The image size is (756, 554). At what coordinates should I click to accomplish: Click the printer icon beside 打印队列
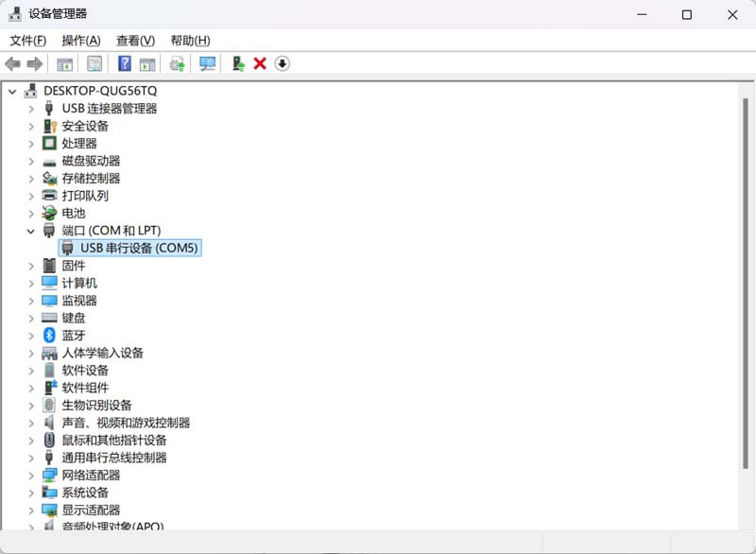coord(49,196)
